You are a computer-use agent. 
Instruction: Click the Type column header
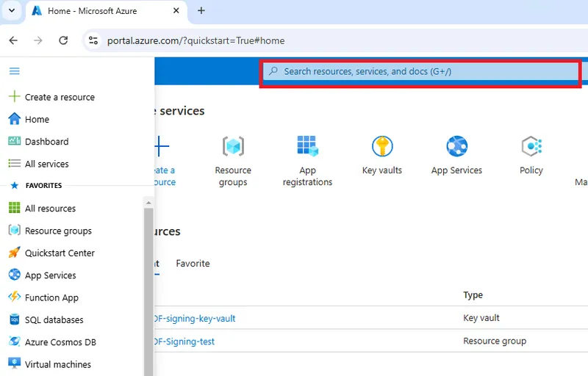point(473,295)
